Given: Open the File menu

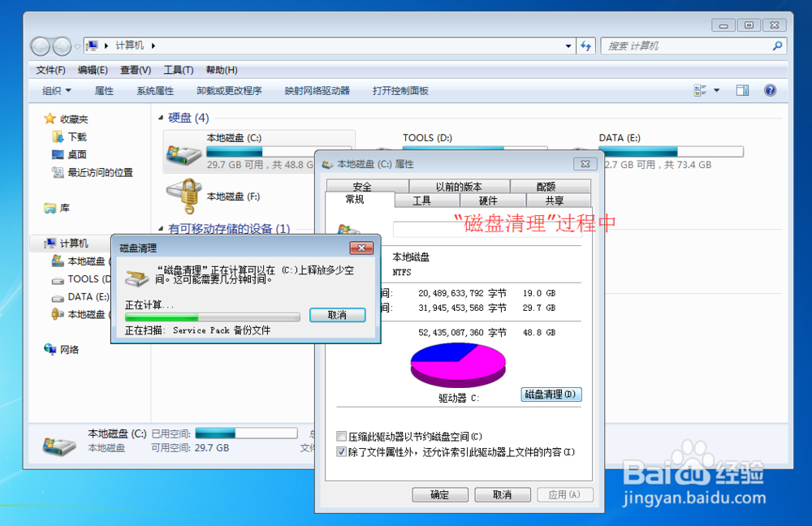Looking at the screenshot, I should [x=50, y=70].
